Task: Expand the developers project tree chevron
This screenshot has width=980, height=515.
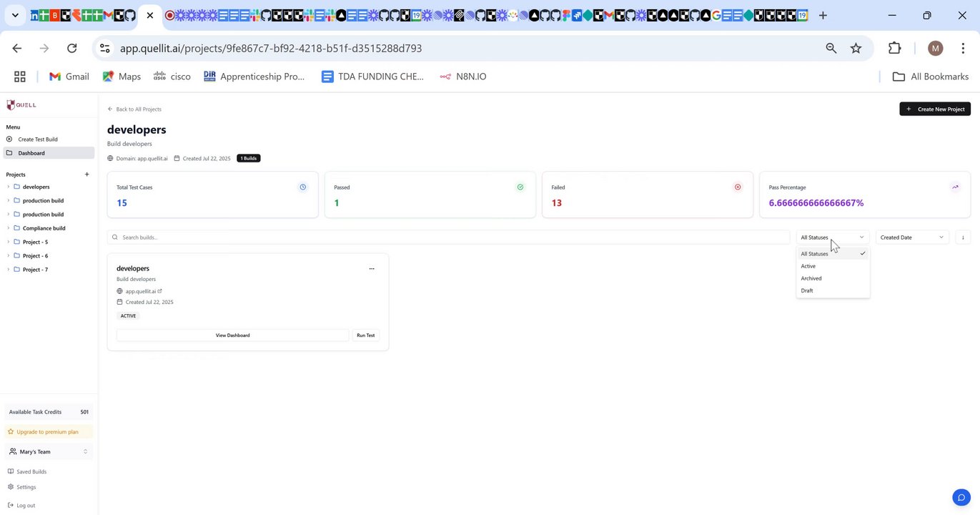Action: pos(9,187)
